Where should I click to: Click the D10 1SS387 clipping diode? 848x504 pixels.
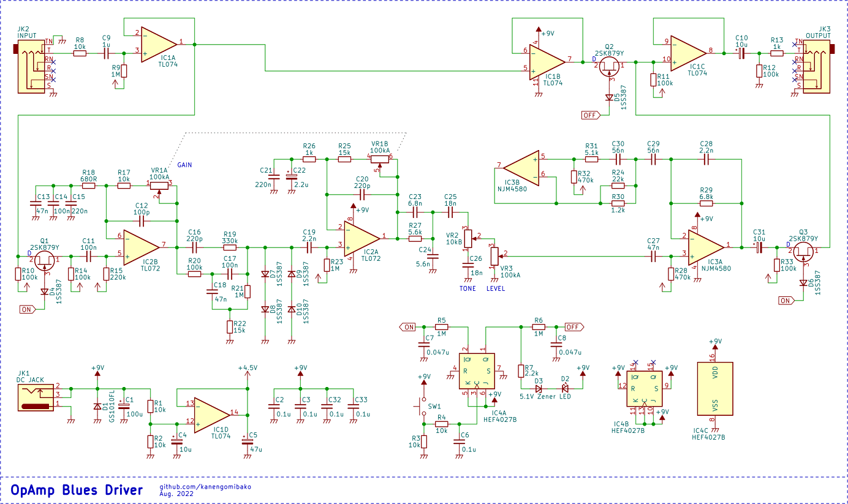291,310
